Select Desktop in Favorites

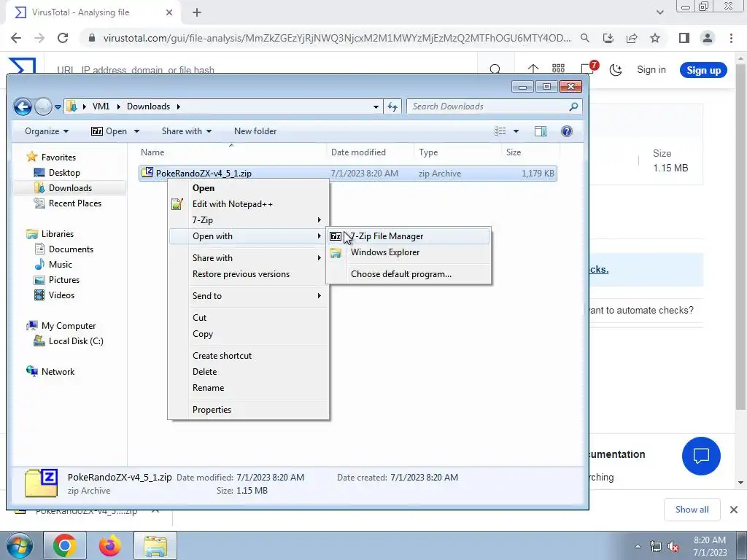point(64,173)
